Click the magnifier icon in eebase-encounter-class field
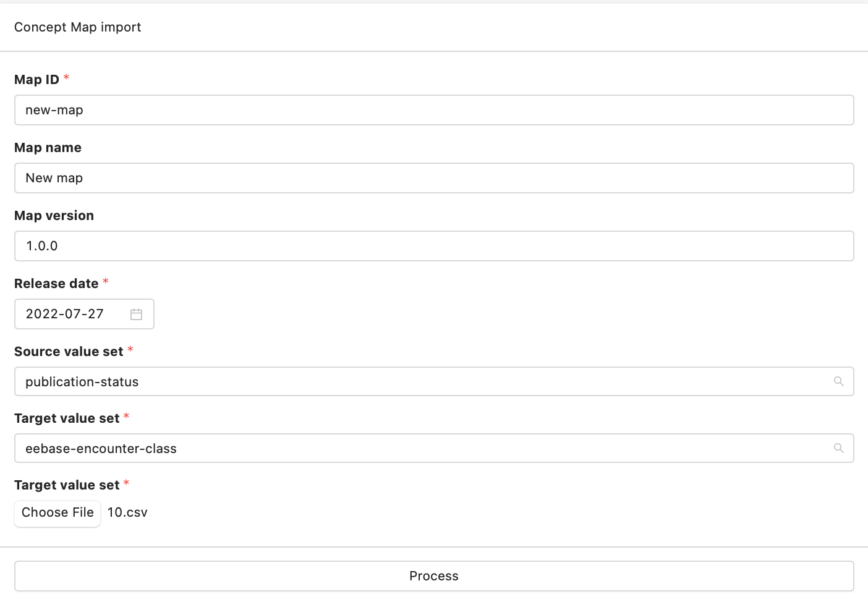Viewport: 868px width, 602px height. pyautogui.click(x=838, y=448)
